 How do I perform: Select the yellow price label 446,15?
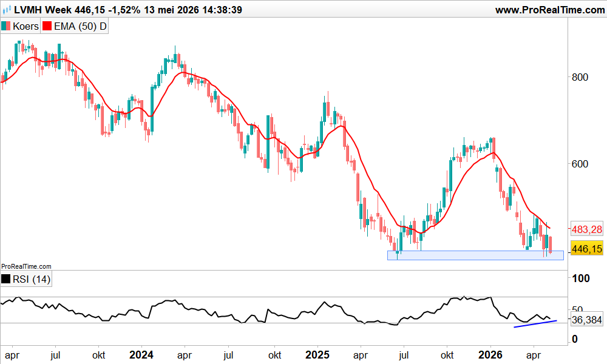[x=587, y=249]
